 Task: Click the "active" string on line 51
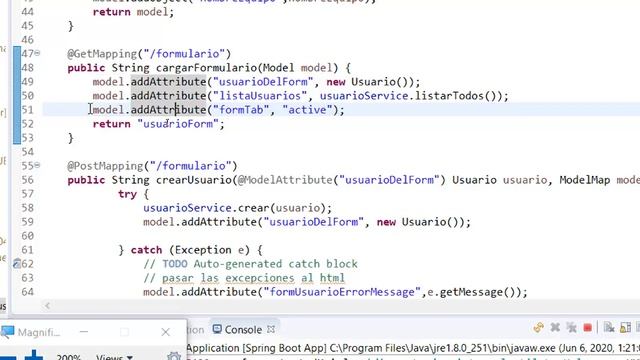(x=307, y=110)
